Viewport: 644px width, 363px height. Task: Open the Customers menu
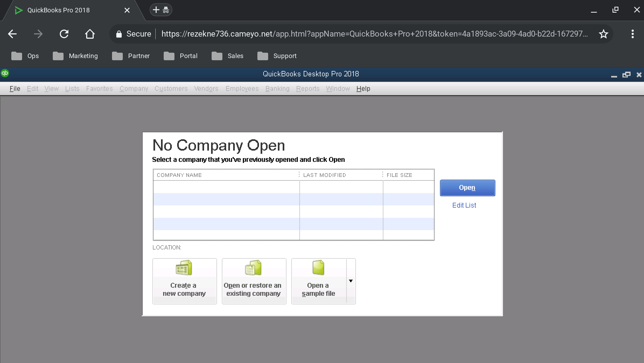[x=171, y=88]
